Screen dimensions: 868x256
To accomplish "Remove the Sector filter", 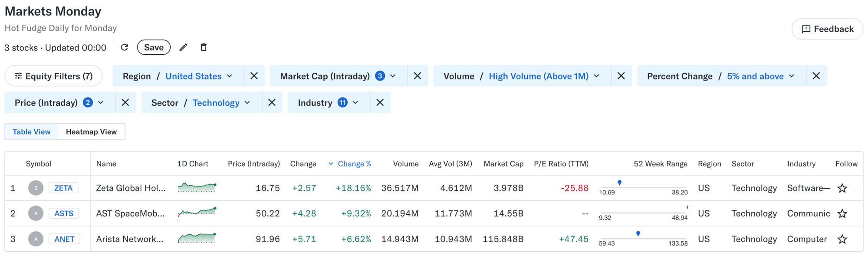I will tap(272, 102).
